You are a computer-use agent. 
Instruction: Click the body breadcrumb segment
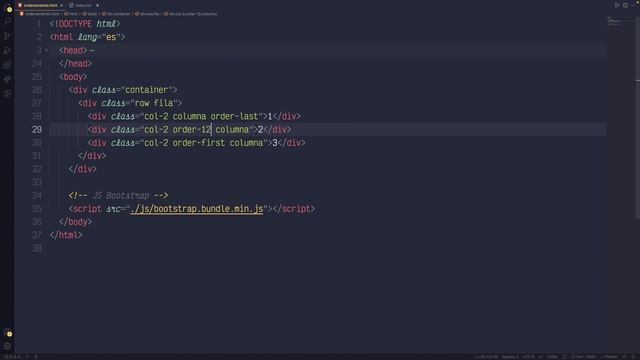tap(90, 14)
